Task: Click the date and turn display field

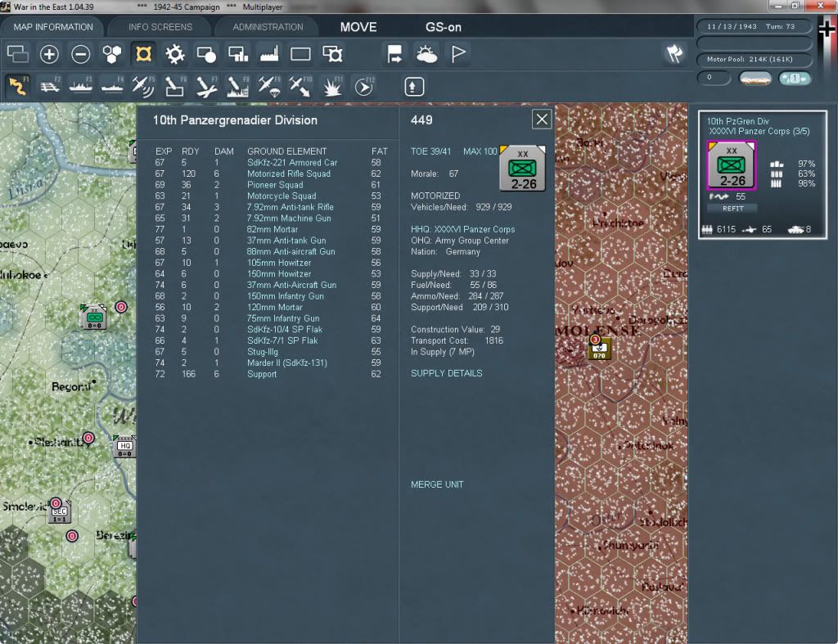Action: [x=754, y=26]
